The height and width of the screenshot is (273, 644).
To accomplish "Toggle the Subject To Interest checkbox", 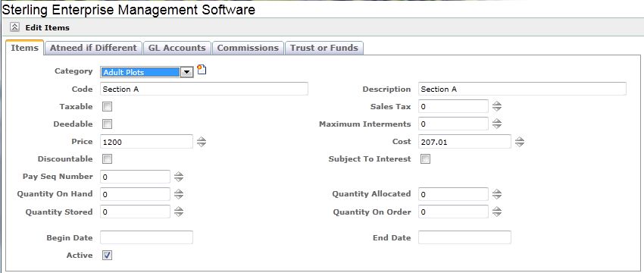I will [426, 159].
